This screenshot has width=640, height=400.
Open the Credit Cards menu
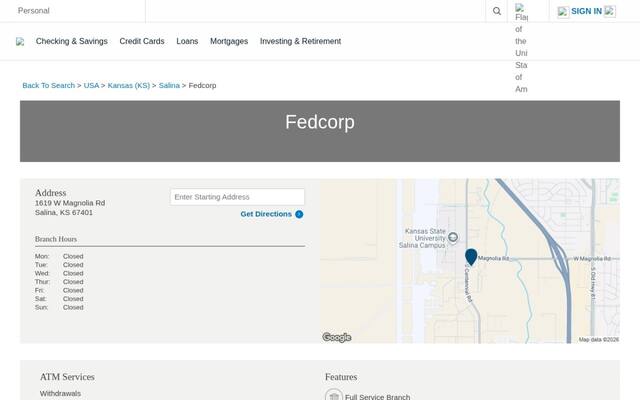point(142,41)
